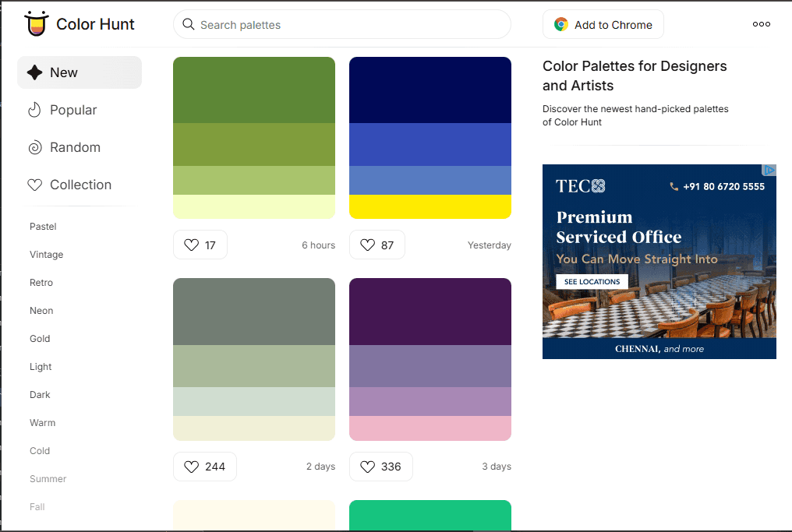792x532 pixels.
Task: Like the green palette with 17 likes
Action: (x=200, y=245)
